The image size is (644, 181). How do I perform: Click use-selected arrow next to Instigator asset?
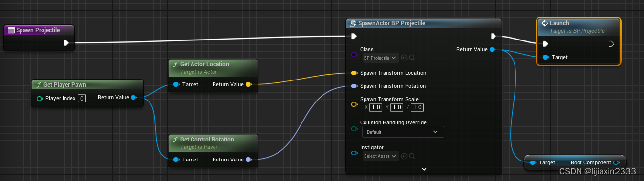tap(404, 156)
